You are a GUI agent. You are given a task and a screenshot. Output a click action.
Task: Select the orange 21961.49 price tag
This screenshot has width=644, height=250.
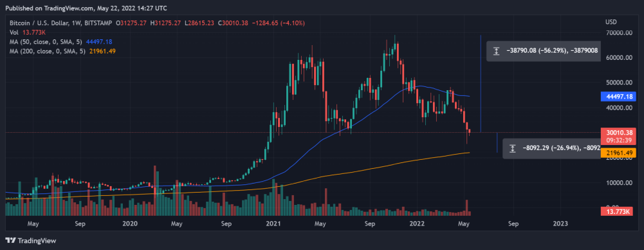pos(618,153)
